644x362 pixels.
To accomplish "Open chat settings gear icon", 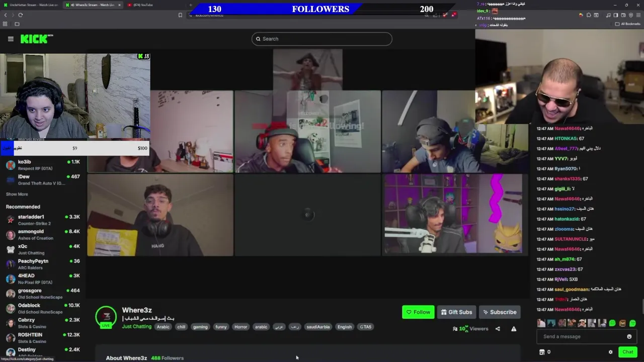I will pos(611,352).
